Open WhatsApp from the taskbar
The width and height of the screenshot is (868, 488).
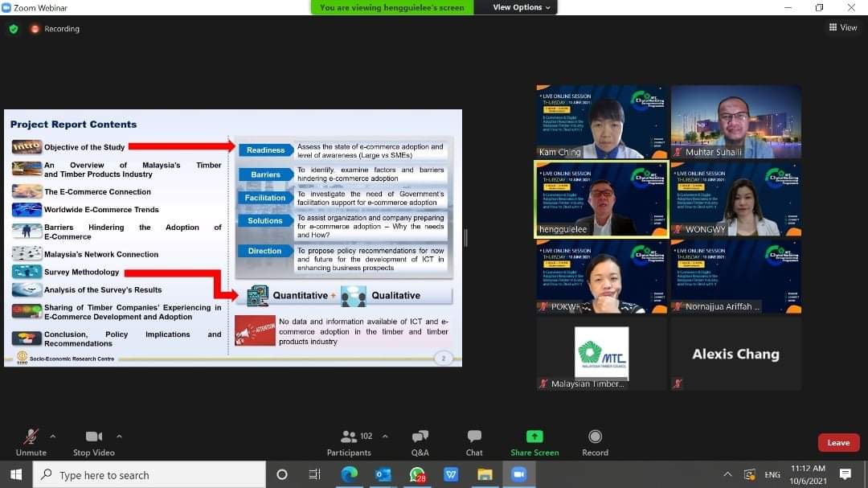(417, 474)
